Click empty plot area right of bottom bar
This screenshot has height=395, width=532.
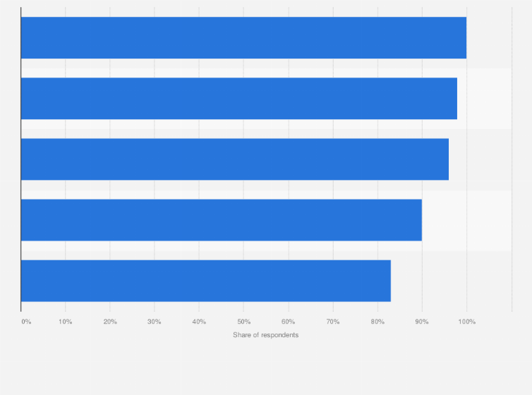tap(452, 281)
